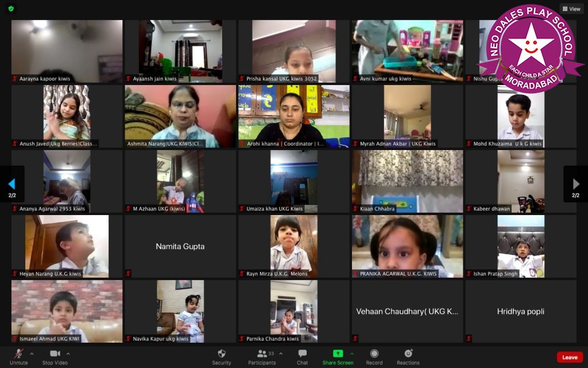Image resolution: width=588 pixels, height=368 pixels.
Task: Unmute the microphone
Action: point(19,356)
